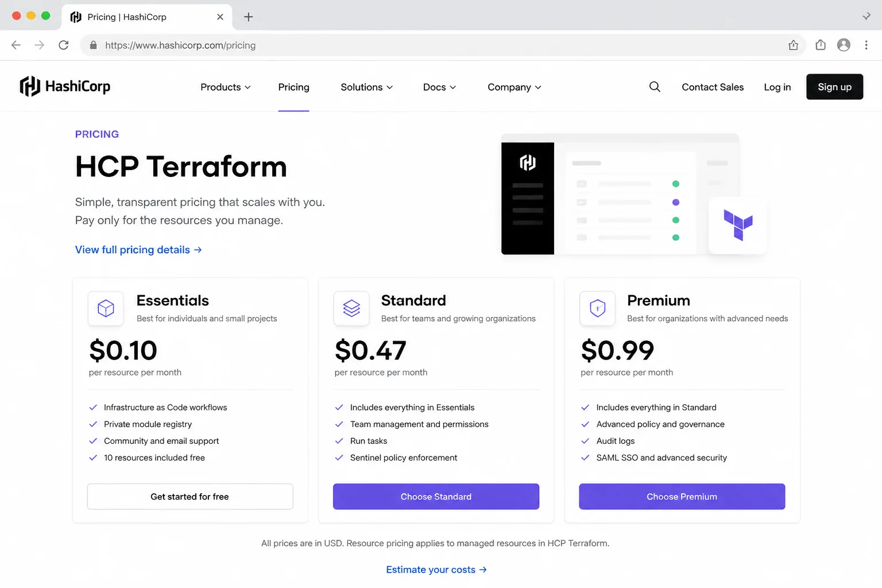Click the Log in link
Screen dimensions: 882x588
pos(777,87)
